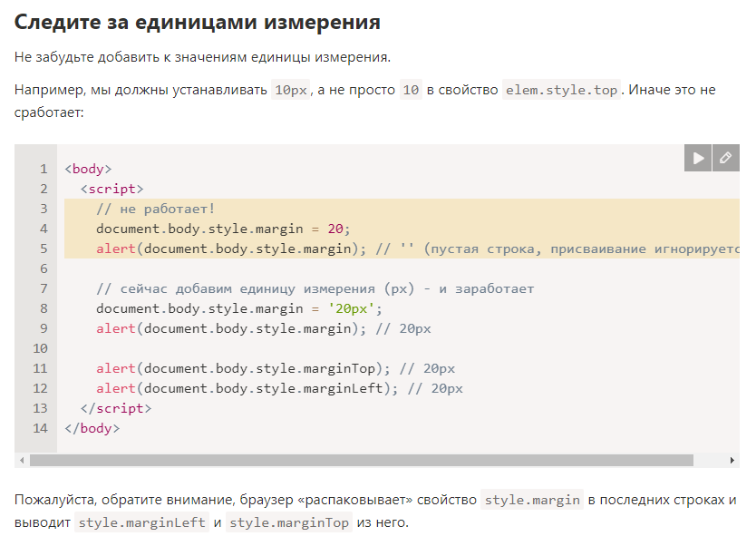Click line number 6 in the gutter
The height and width of the screenshot is (546, 756).
[x=44, y=268]
